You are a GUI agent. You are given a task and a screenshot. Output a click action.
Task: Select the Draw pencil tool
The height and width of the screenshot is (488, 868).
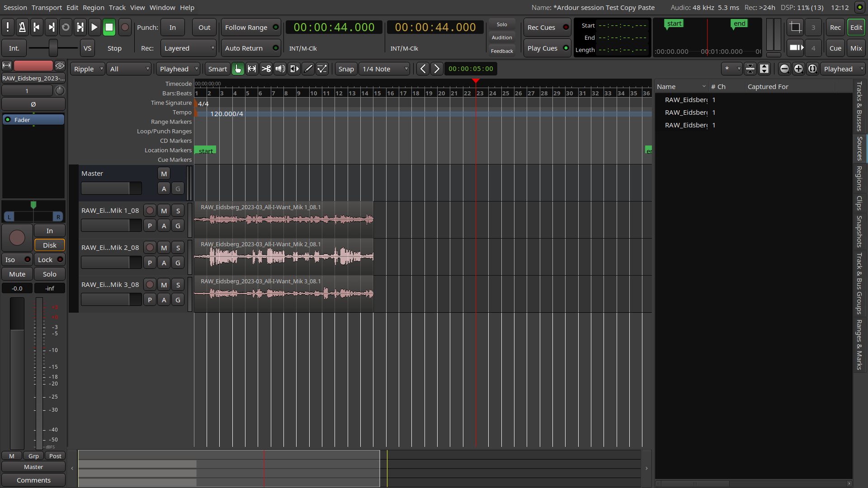(308, 69)
